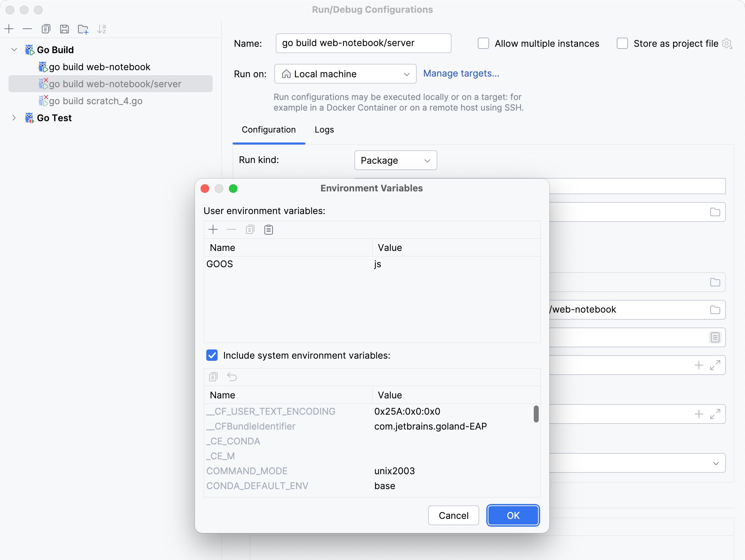745x560 pixels.
Task: Sort configurations alphabetically icon
Action: point(102,29)
